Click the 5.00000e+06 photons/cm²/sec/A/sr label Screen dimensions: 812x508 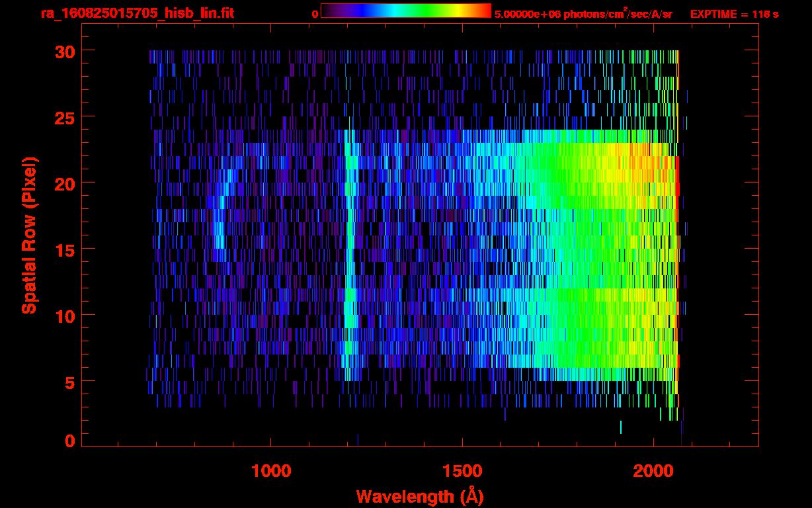click(x=583, y=13)
